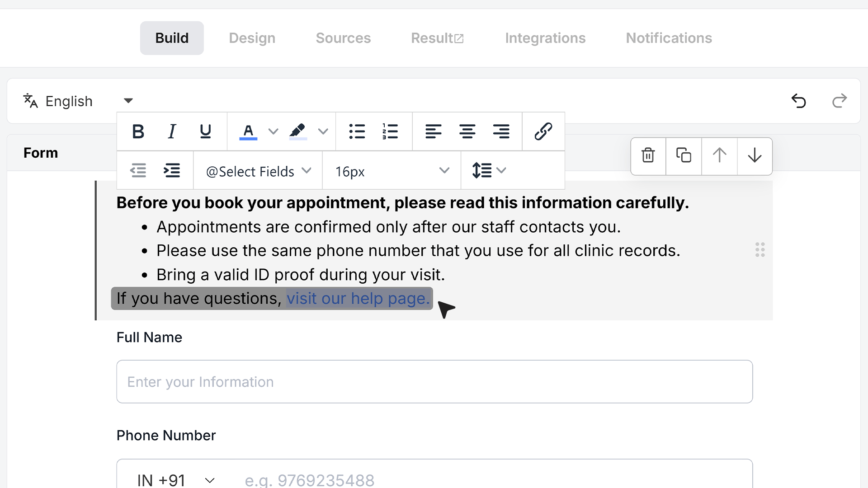Move the block up
The width and height of the screenshot is (868, 488).
point(719,155)
